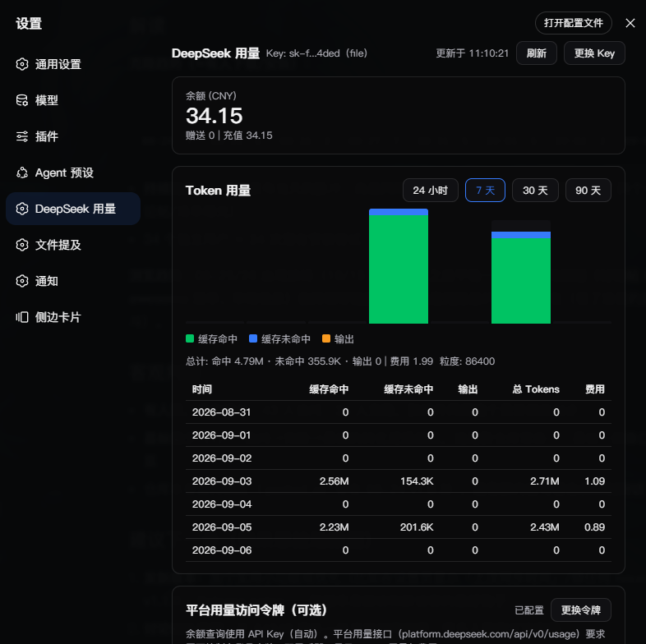Click the 更换令牌 button
This screenshot has width=646, height=644.
(x=580, y=609)
